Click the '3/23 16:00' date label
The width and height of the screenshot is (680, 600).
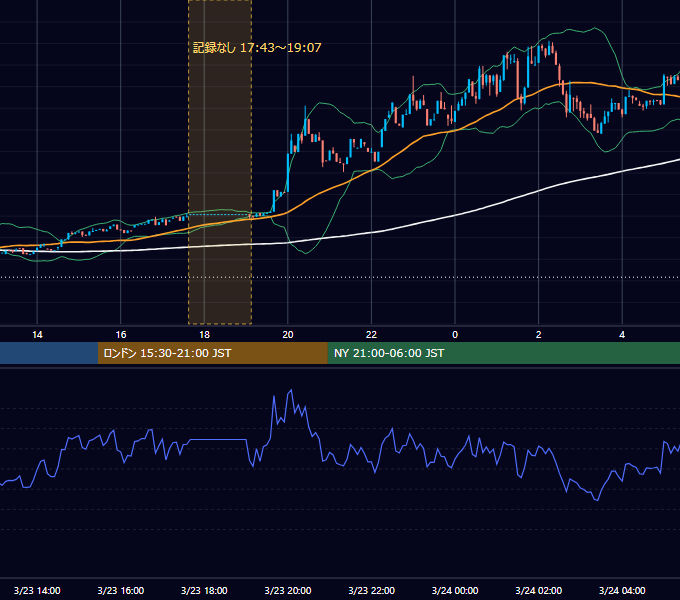click(121, 590)
